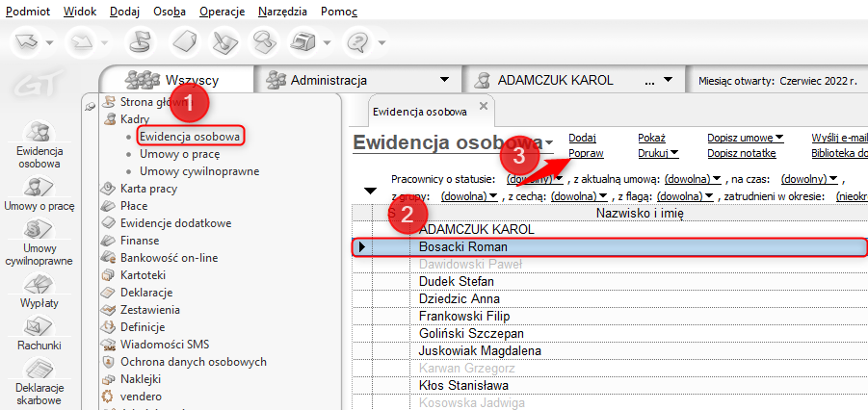The width and height of the screenshot is (868, 410).
Task: Open Definicje in the navigation tree
Action: point(143,327)
